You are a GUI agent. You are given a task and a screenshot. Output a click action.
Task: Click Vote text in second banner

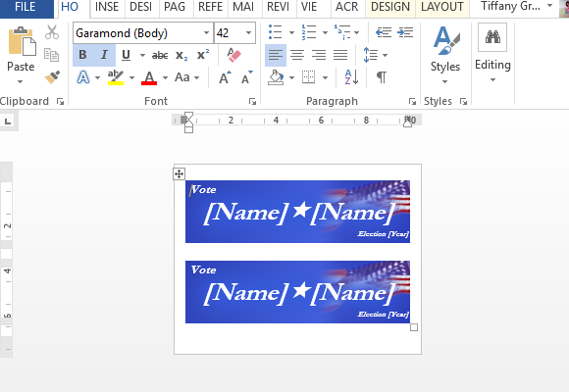click(204, 269)
